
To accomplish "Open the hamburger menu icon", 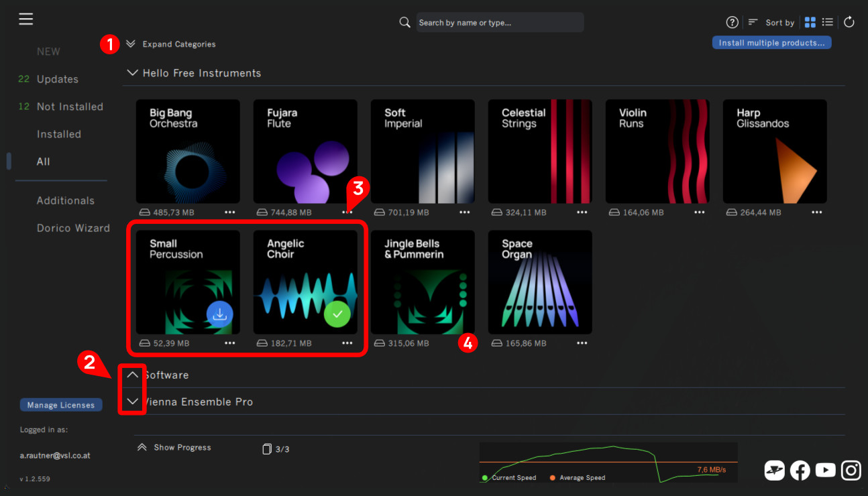I will pos(26,19).
